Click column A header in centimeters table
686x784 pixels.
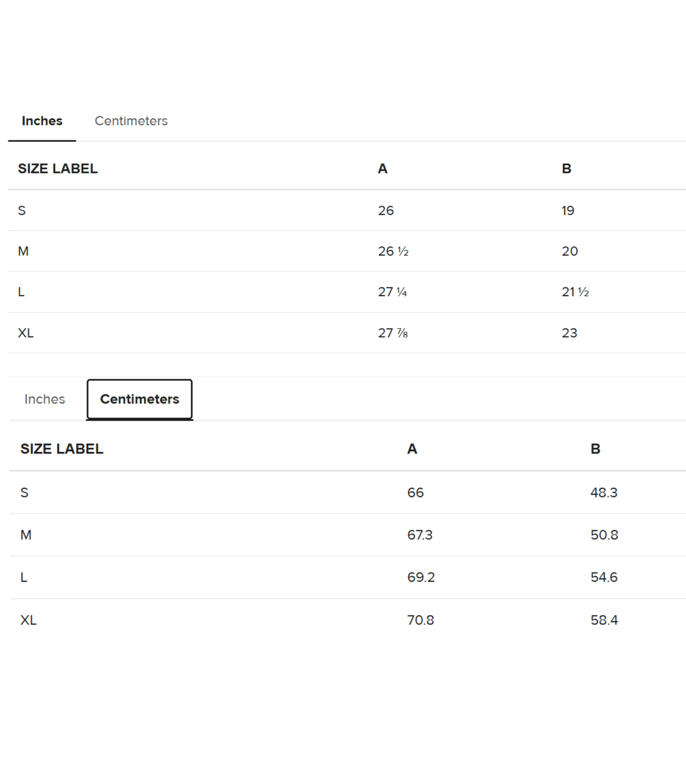click(x=412, y=449)
